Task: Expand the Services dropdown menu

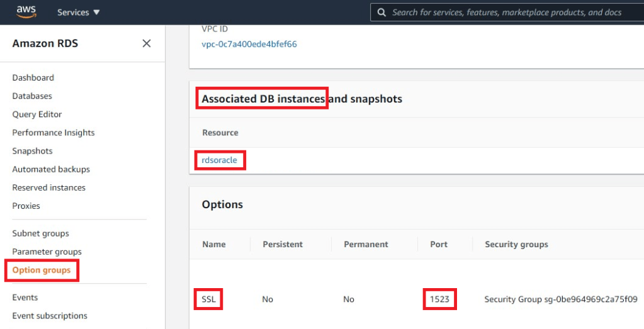Action: [x=78, y=13]
